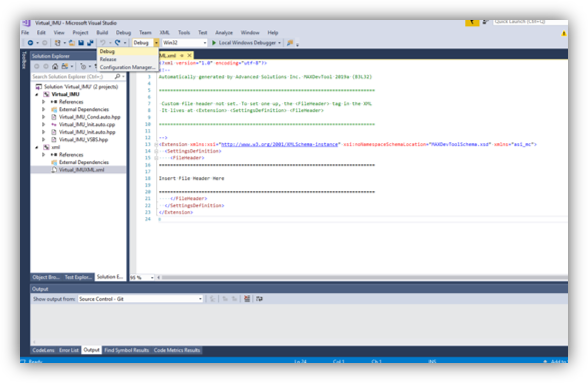The width and height of the screenshot is (588, 383).
Task: Open Configuration Manager... entry
Action: 128,67
